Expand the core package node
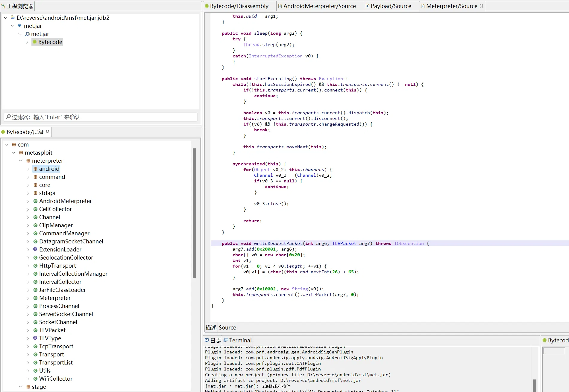 pyautogui.click(x=28, y=185)
